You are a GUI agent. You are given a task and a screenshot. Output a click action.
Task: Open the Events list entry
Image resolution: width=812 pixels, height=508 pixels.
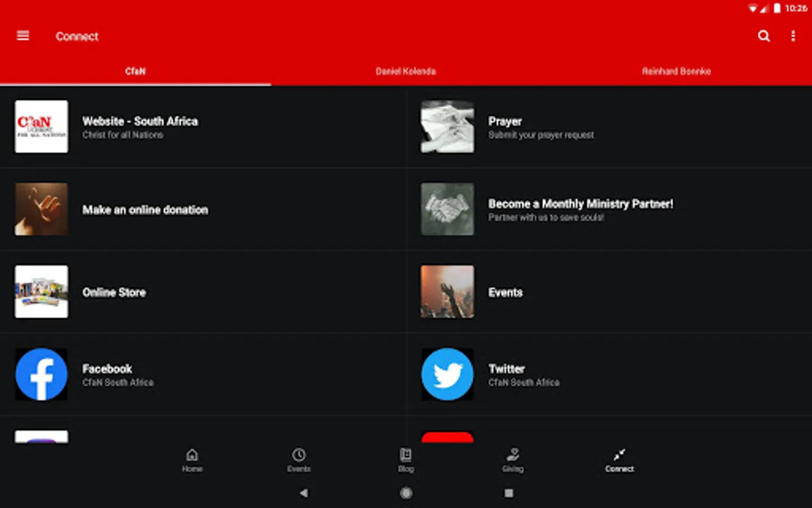click(609, 292)
